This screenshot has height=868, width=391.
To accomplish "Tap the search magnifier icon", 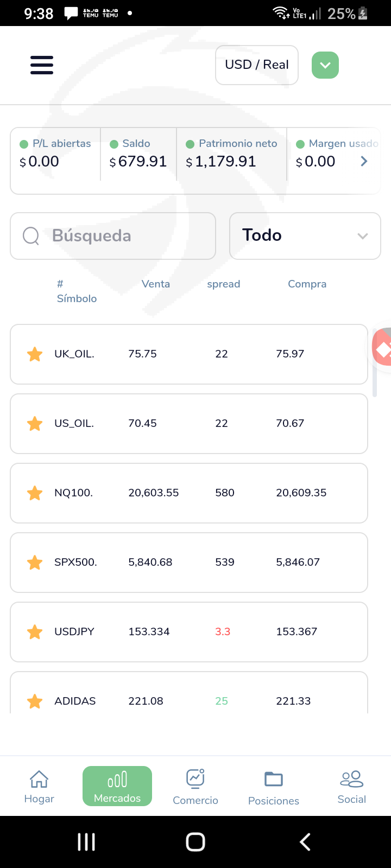I will pos(31,236).
